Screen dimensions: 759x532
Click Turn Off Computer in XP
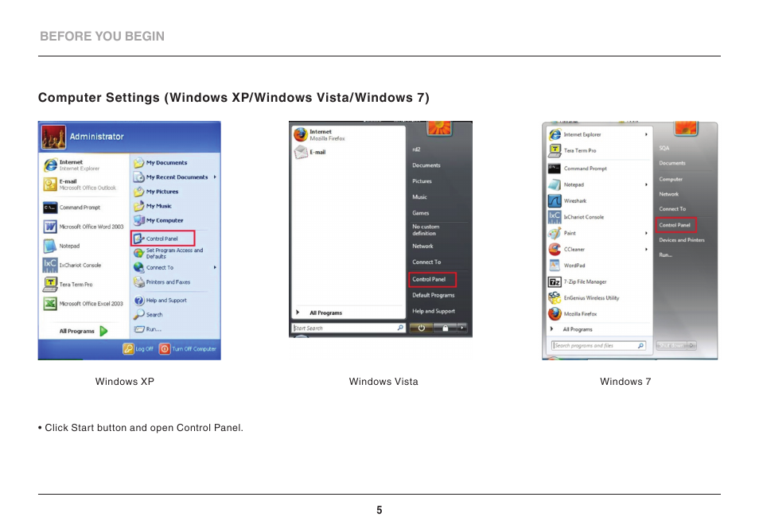(x=188, y=348)
